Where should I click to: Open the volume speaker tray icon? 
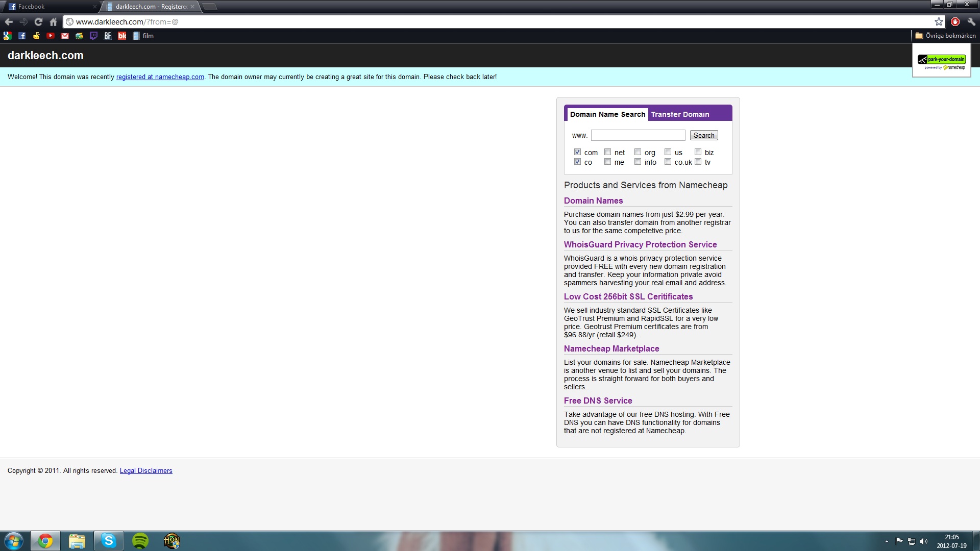924,541
